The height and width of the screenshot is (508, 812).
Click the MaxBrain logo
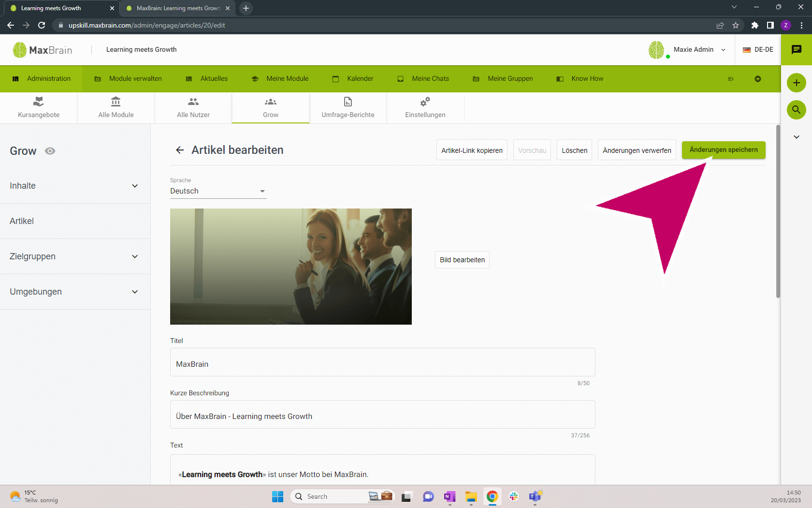point(43,50)
